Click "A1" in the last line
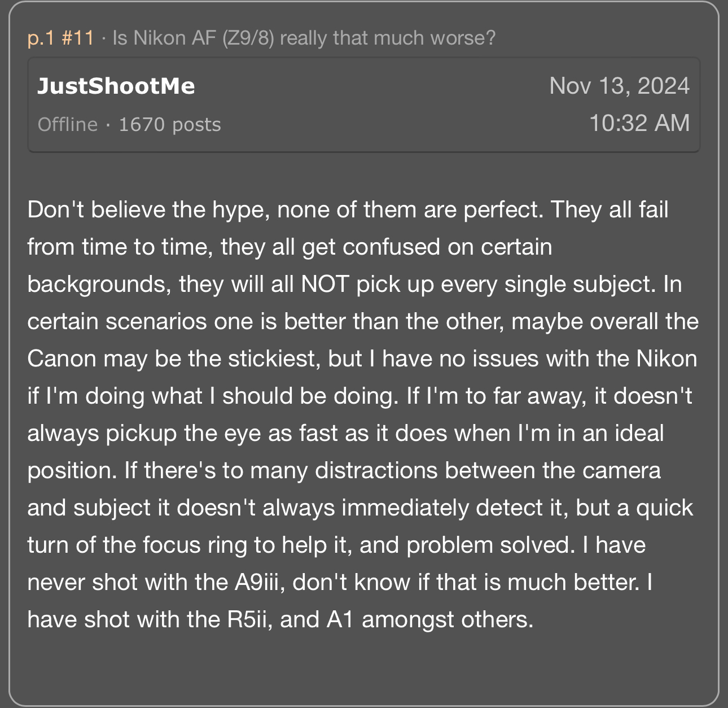The width and height of the screenshot is (728, 708). [x=340, y=619]
